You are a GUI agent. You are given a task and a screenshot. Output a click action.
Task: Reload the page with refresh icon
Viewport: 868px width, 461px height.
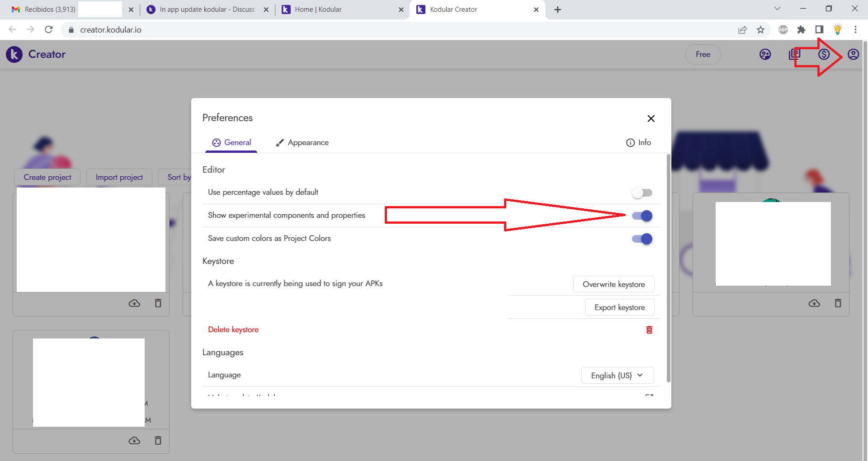(49, 30)
